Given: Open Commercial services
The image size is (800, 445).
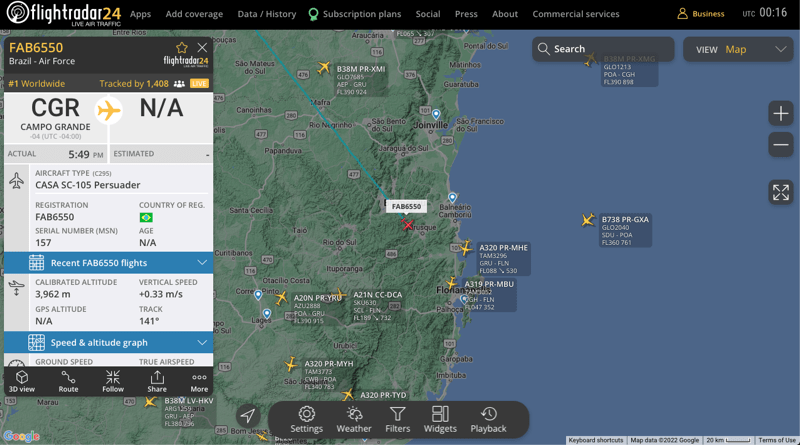Looking at the screenshot, I should 576,14.
